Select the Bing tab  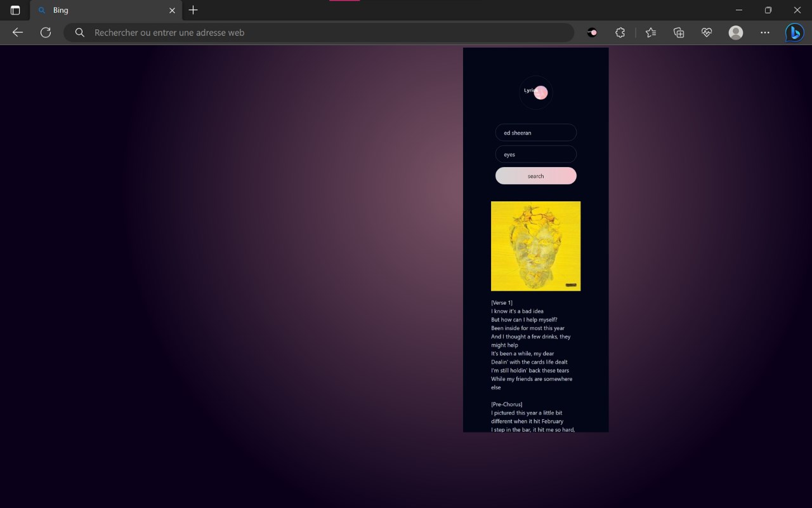[x=106, y=10]
